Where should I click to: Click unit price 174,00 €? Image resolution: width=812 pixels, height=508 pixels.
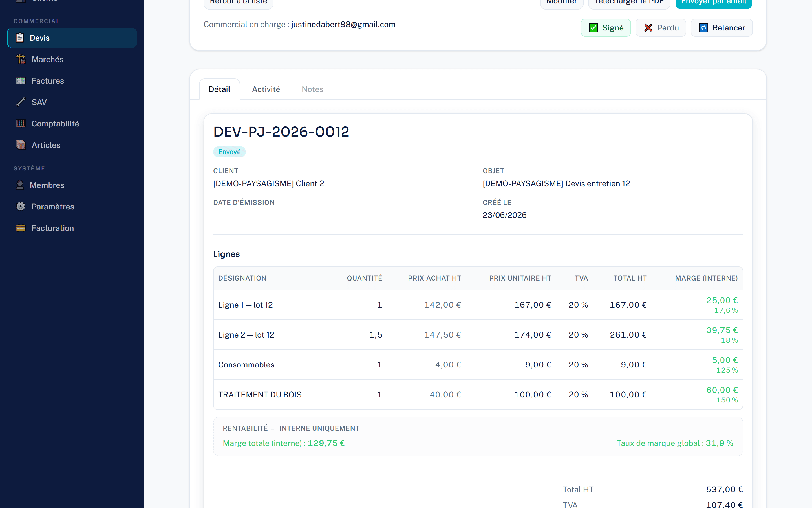[x=533, y=335]
